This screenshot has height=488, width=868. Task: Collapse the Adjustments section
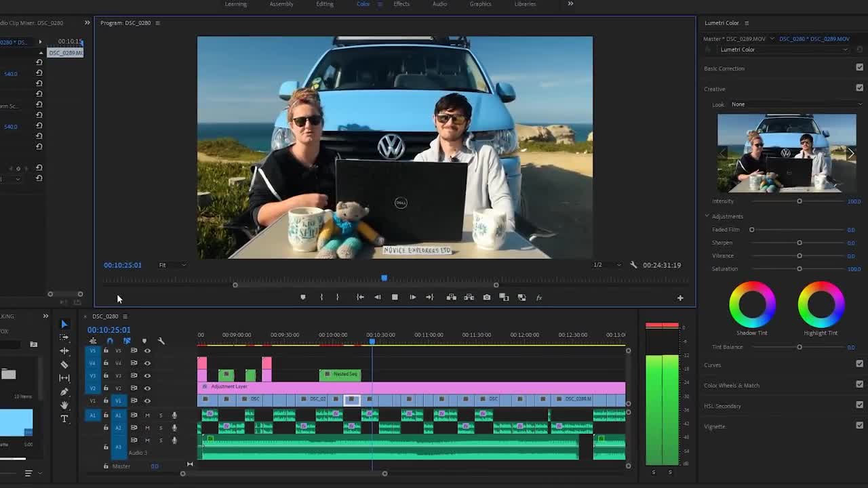point(707,216)
